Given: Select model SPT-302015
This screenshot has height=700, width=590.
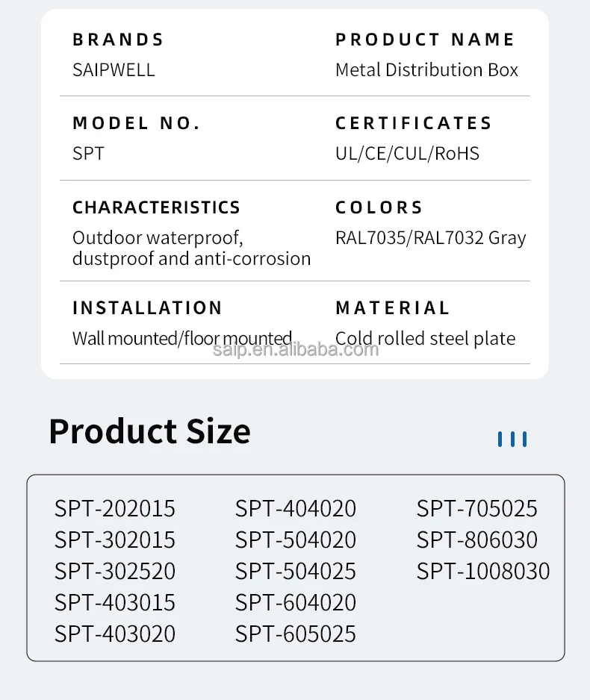Looking at the screenshot, I should (x=115, y=540).
